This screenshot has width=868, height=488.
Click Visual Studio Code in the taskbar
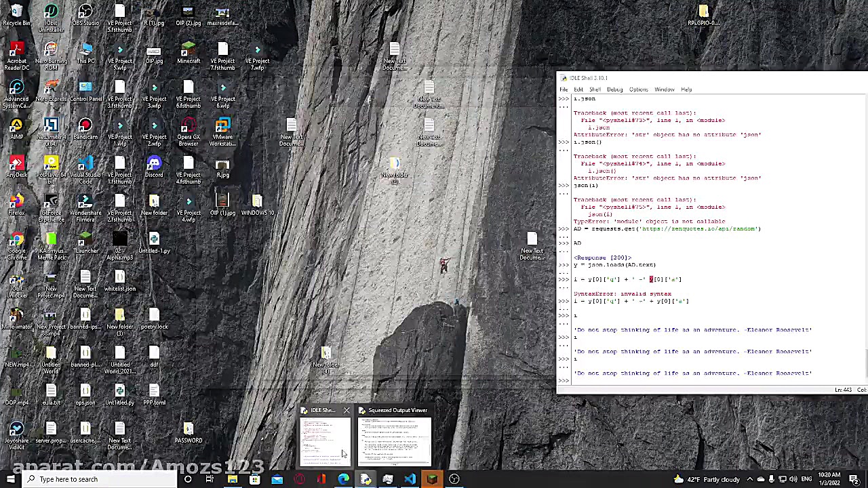click(410, 479)
